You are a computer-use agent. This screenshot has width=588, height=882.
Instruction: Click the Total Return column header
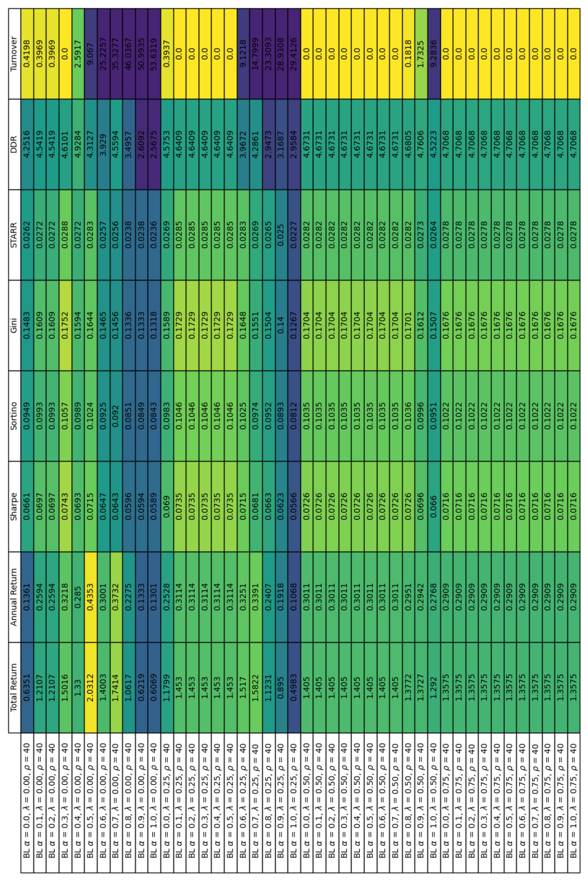pyautogui.click(x=15, y=687)
